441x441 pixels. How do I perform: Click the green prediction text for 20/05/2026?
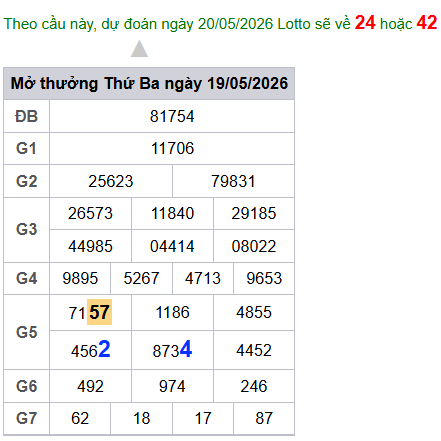(177, 24)
